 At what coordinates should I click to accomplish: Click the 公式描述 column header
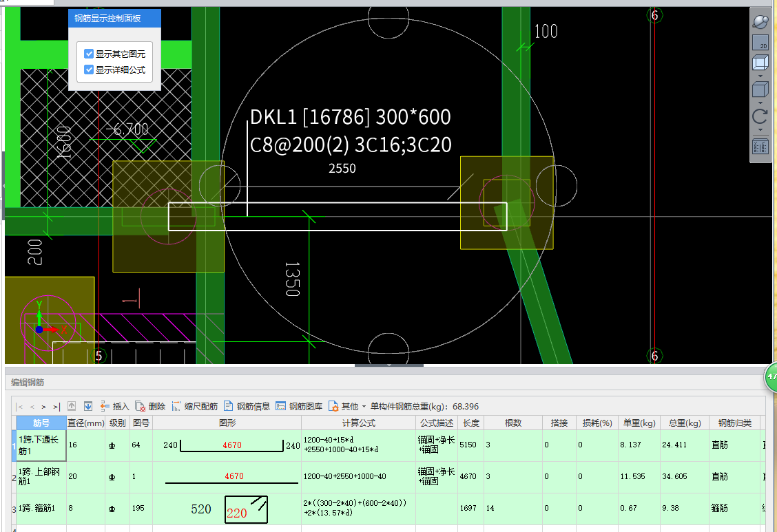coord(437,423)
